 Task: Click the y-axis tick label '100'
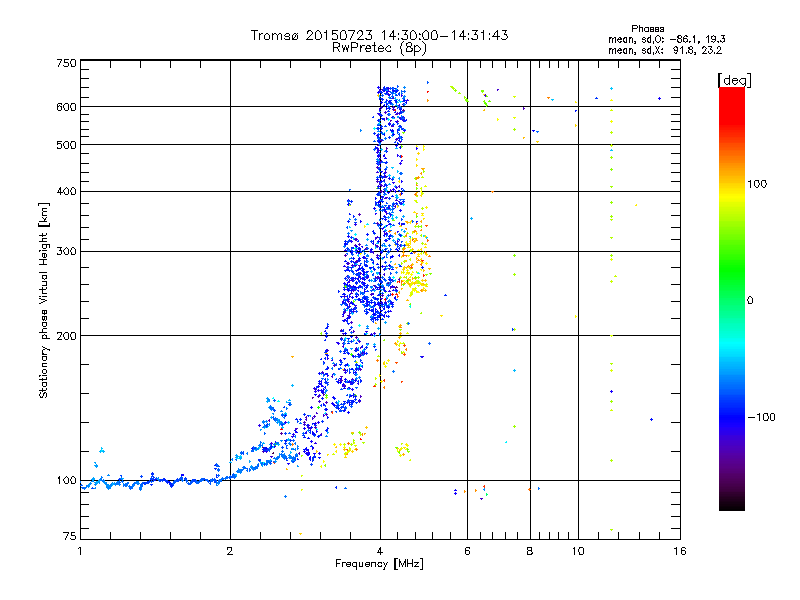pyautogui.click(x=66, y=481)
